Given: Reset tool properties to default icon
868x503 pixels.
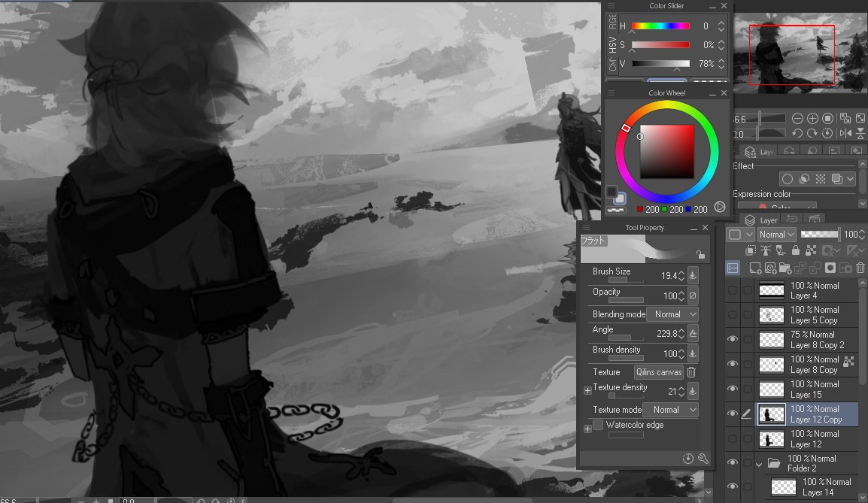Looking at the screenshot, I should (688, 458).
